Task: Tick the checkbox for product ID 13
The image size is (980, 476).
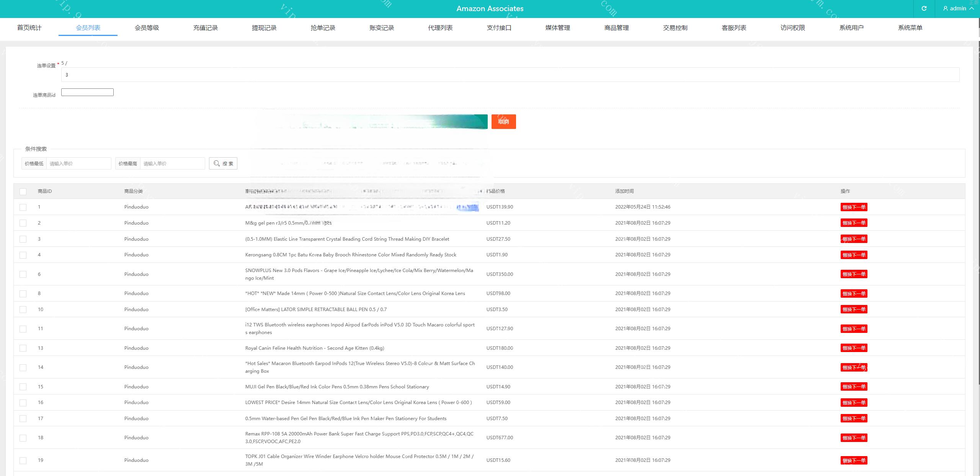Action: [x=23, y=348]
